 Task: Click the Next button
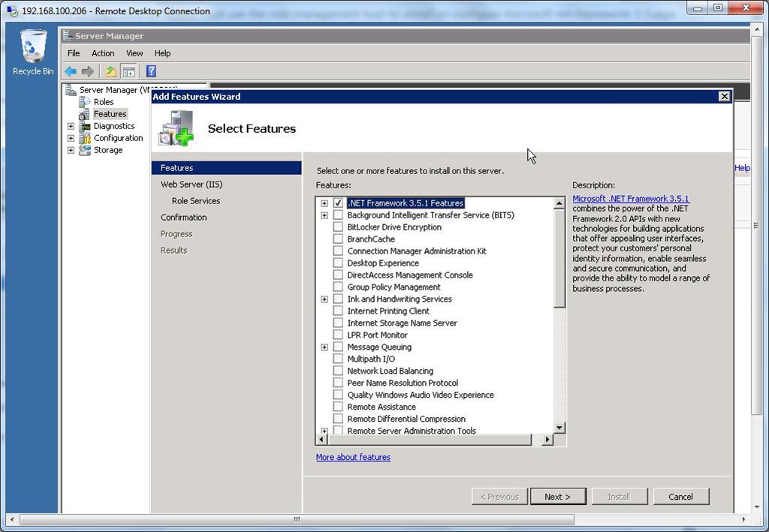point(558,497)
